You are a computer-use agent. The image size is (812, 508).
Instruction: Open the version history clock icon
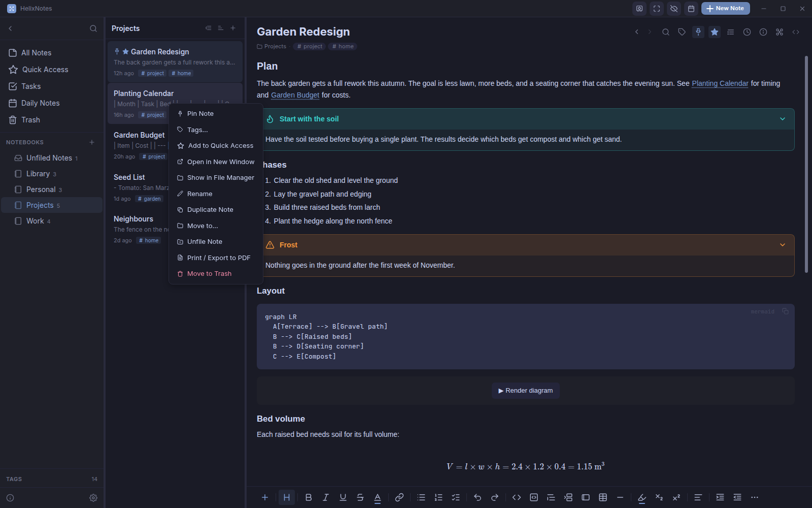pos(747,32)
